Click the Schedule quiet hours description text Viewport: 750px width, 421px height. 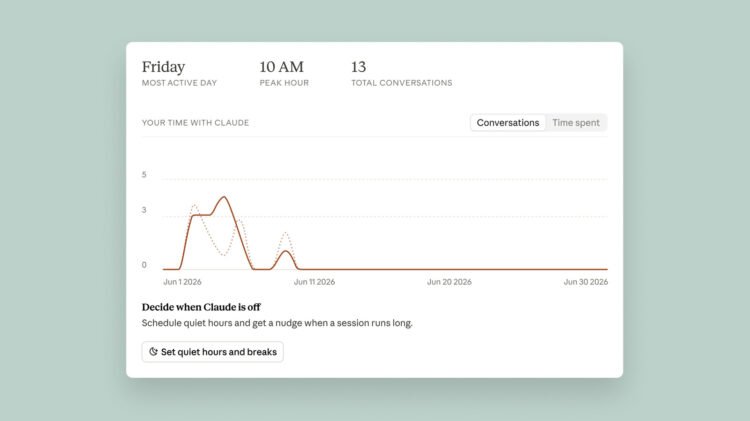pos(277,323)
